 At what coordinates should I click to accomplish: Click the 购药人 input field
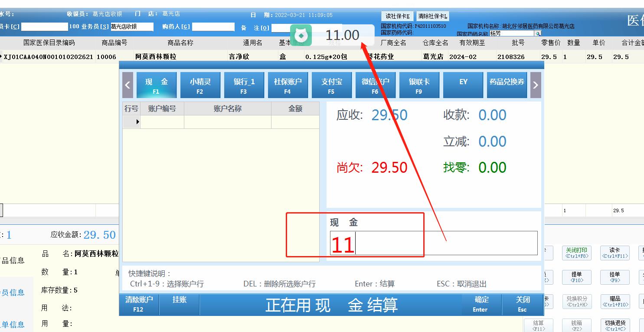coord(213,27)
